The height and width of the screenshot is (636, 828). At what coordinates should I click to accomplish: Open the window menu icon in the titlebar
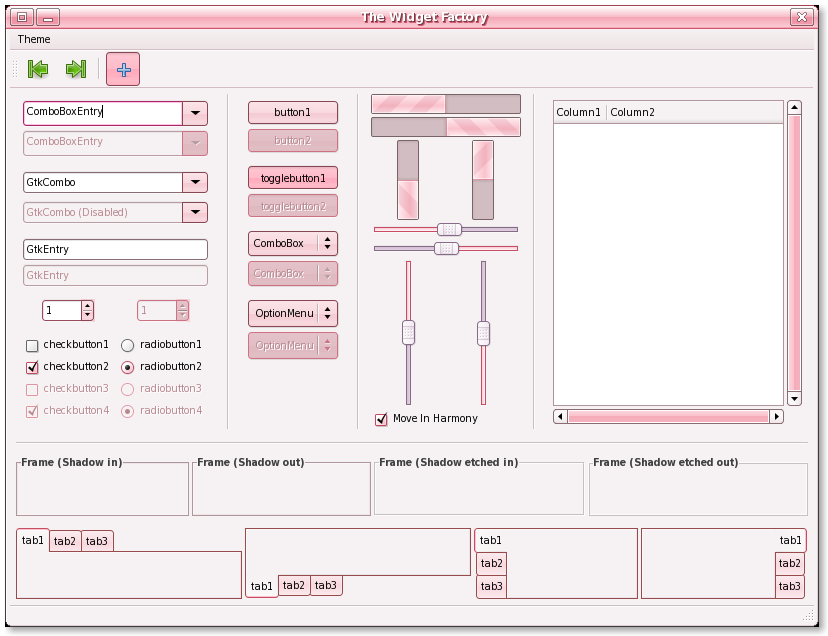click(x=22, y=17)
